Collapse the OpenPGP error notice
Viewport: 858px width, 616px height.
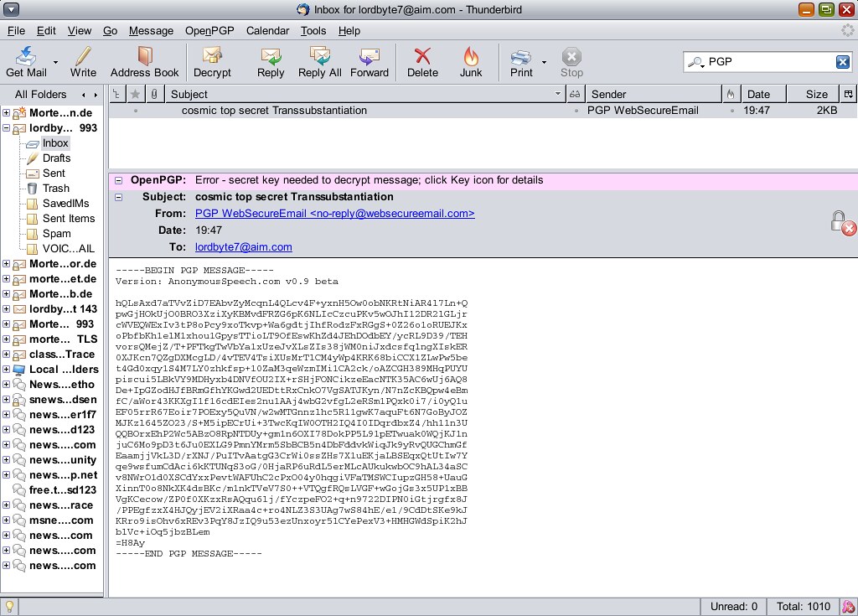click(x=116, y=180)
